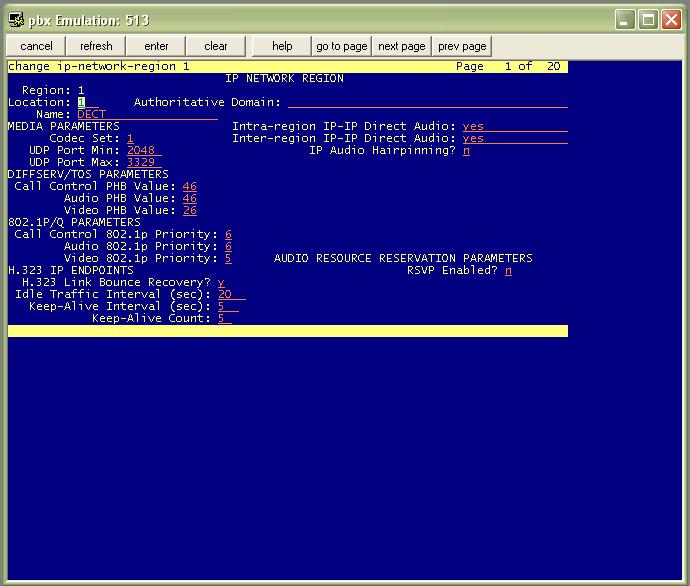Click the Codec Set field
Image resolution: width=690 pixels, height=586 pixels.
pyautogui.click(x=130, y=139)
